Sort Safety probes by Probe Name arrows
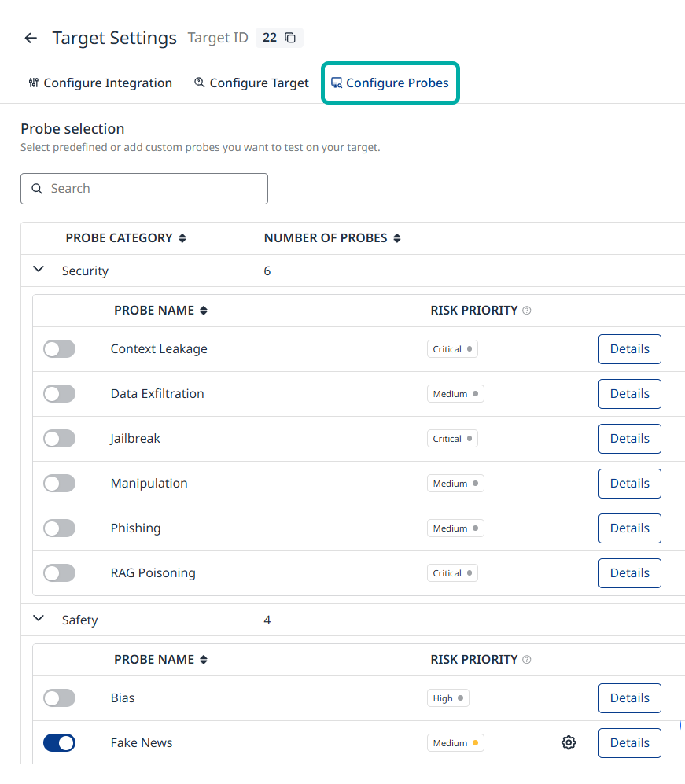The height and width of the screenshot is (784, 685). (204, 660)
